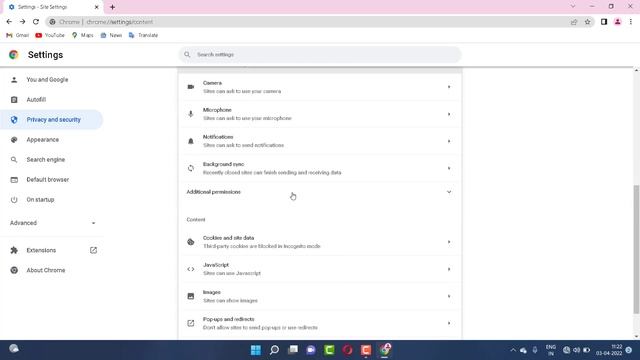Close the Site Settings tab

point(97,7)
